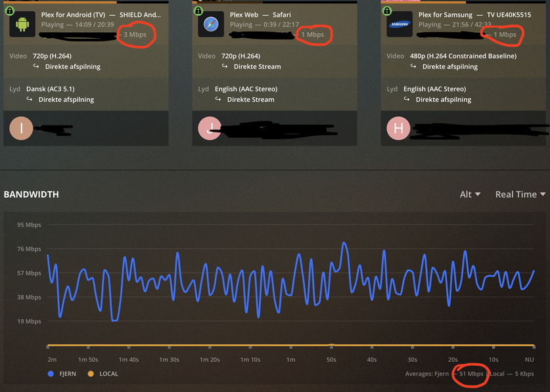550x392 pixels.
Task: Open user avatar 'I' on the Android session
Action: click(x=21, y=128)
